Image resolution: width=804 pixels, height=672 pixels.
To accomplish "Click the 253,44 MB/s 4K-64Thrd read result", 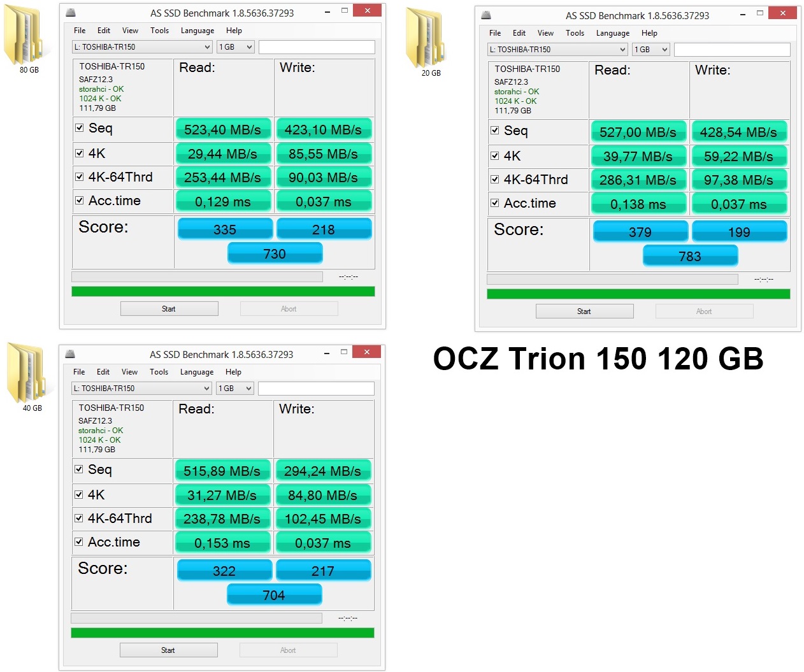I will [x=223, y=178].
